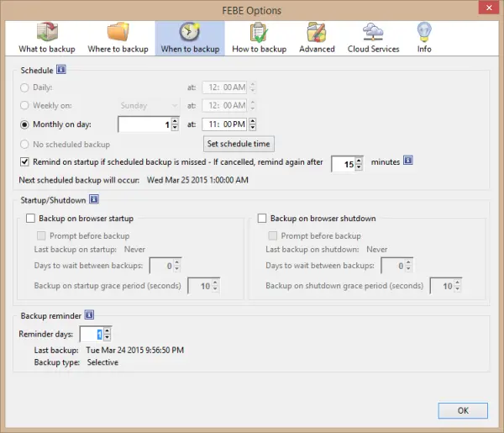Select the Monthly on day radio button

click(24, 124)
